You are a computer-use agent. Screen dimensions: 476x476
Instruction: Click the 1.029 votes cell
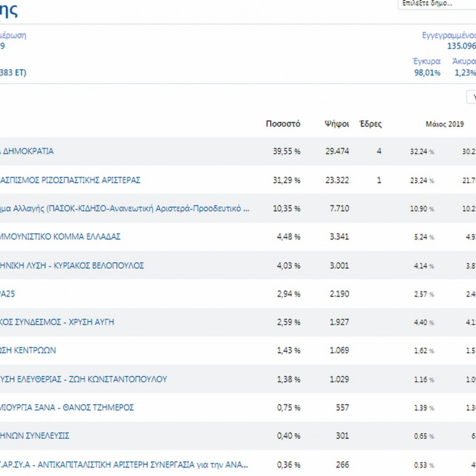click(340, 379)
